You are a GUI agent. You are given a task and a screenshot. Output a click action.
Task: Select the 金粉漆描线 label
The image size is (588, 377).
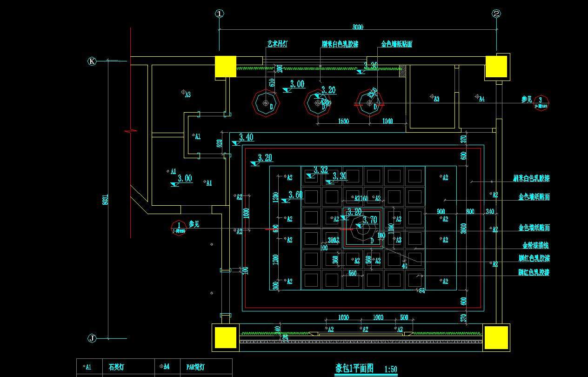pos(535,245)
